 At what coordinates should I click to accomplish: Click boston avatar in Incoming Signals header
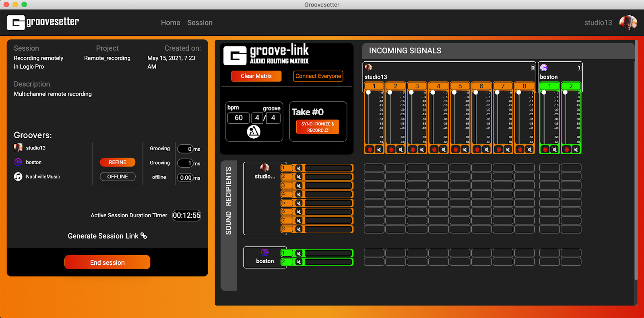pos(544,67)
